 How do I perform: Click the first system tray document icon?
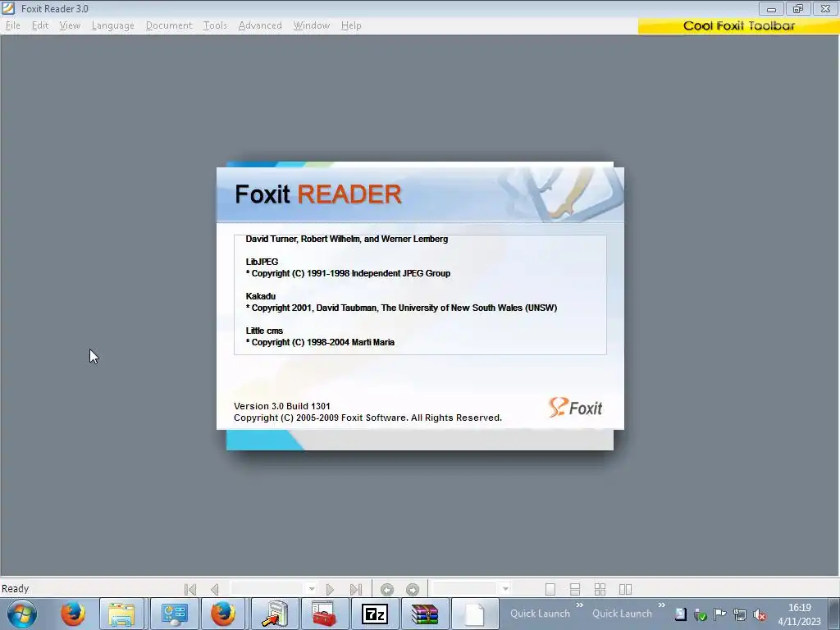[x=680, y=614]
